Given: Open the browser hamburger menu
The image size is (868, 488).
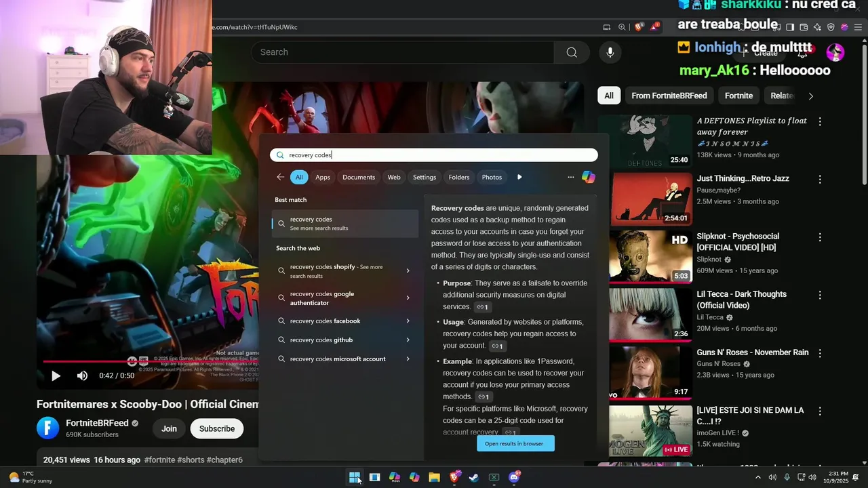Looking at the screenshot, I should point(858,27).
